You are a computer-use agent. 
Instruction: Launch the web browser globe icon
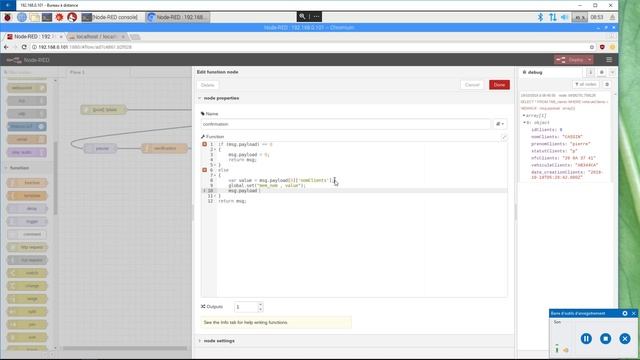point(22,17)
